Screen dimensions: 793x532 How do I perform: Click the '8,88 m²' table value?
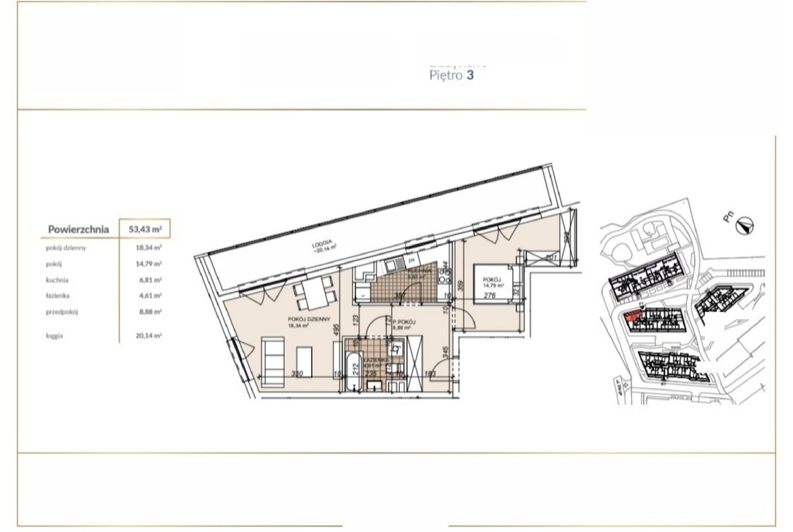150,312
